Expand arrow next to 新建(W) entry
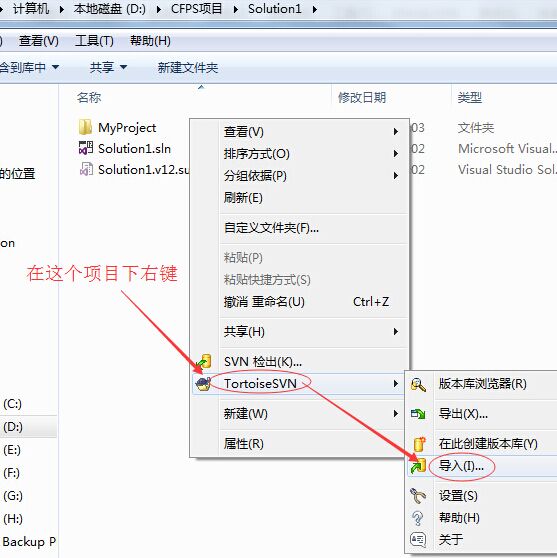557x558 pixels. tap(396, 414)
